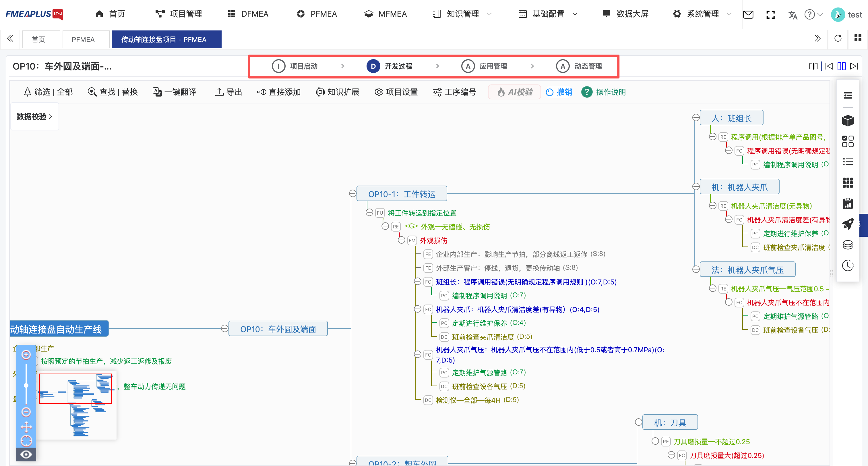This screenshot has height=466, width=868.
Task: Click the 撤销 undo button
Action: [559, 92]
